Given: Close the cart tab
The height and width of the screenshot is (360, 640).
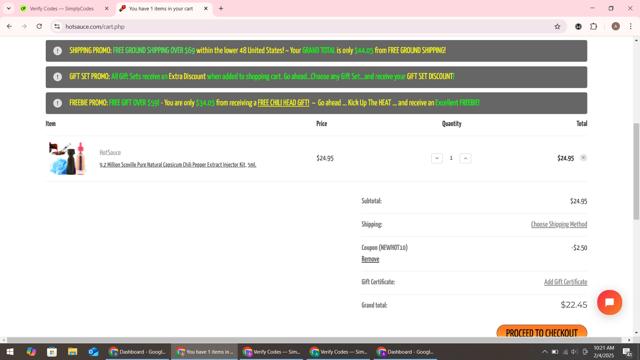Looking at the screenshot, I should pyautogui.click(x=206, y=8).
